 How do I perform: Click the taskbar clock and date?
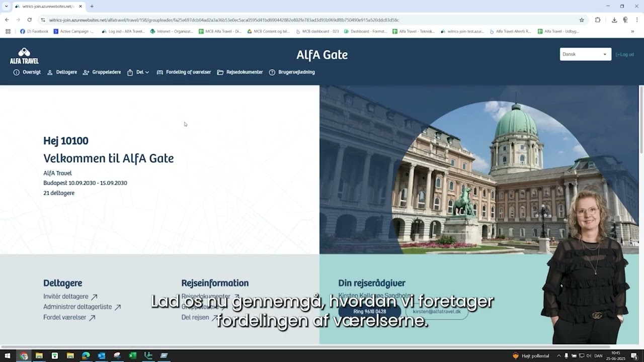pyautogui.click(x=616, y=356)
